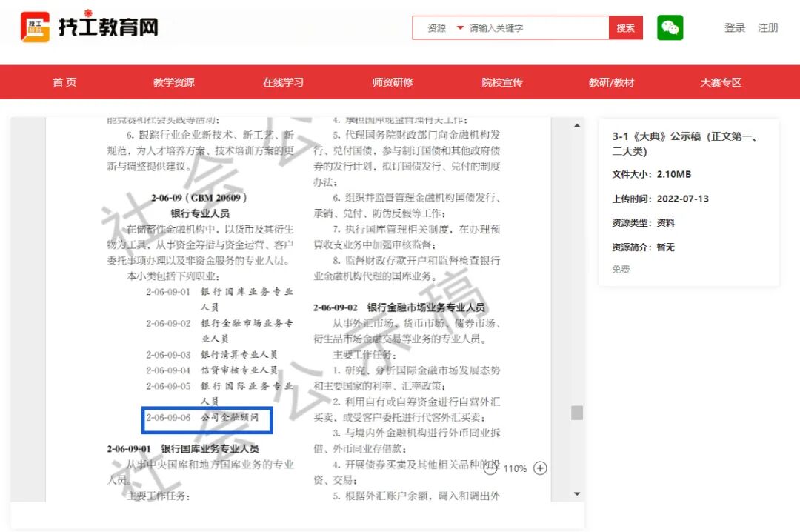Click the 银行专业人员 heading

[200, 213]
